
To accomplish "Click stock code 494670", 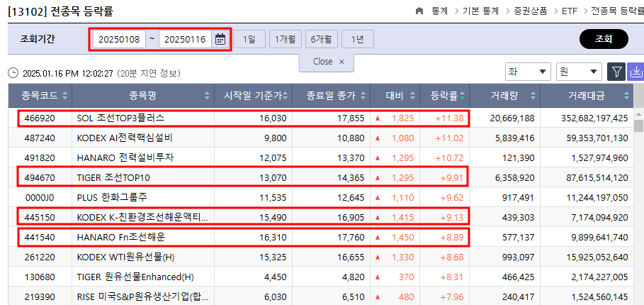I will [x=40, y=177].
